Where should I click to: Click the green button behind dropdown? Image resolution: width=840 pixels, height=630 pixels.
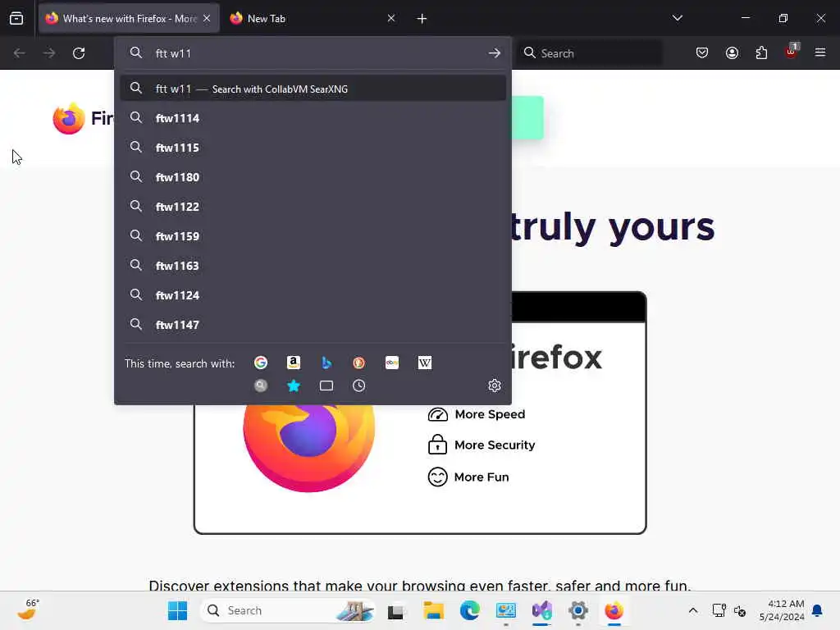coord(527,118)
